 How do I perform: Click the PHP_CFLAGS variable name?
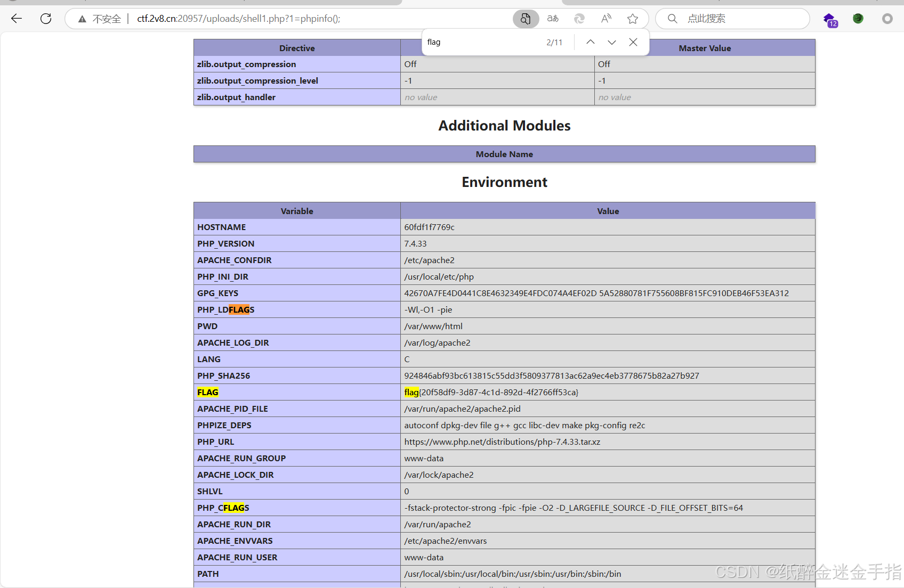(x=223, y=508)
